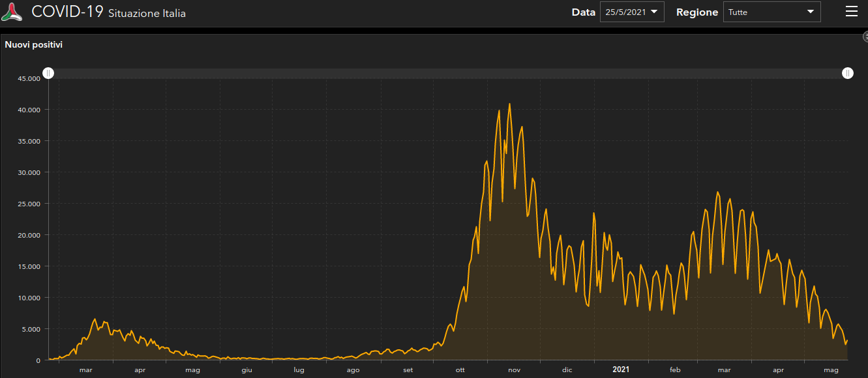868x378 pixels.
Task: Click the November peak near 40.000 cases
Action: point(509,104)
